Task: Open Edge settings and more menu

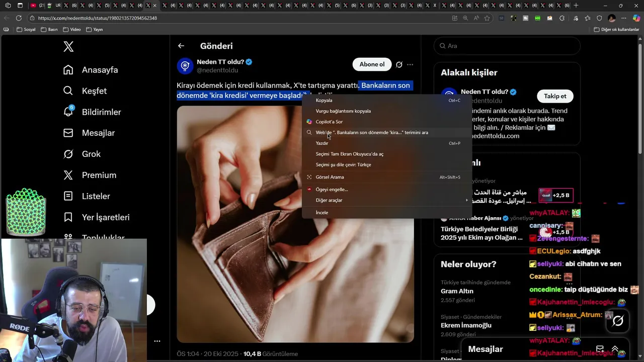Action: pos(624,18)
